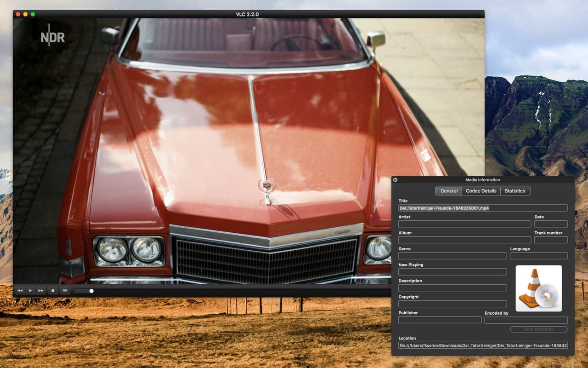Open the Statistics tab
This screenshot has height=368, width=588.
coord(515,191)
